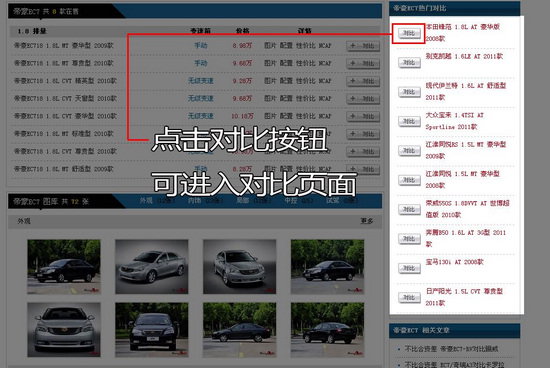
Task: Open 江淮同悦RS 1.5L MT 豪华型 link
Action: point(465,150)
